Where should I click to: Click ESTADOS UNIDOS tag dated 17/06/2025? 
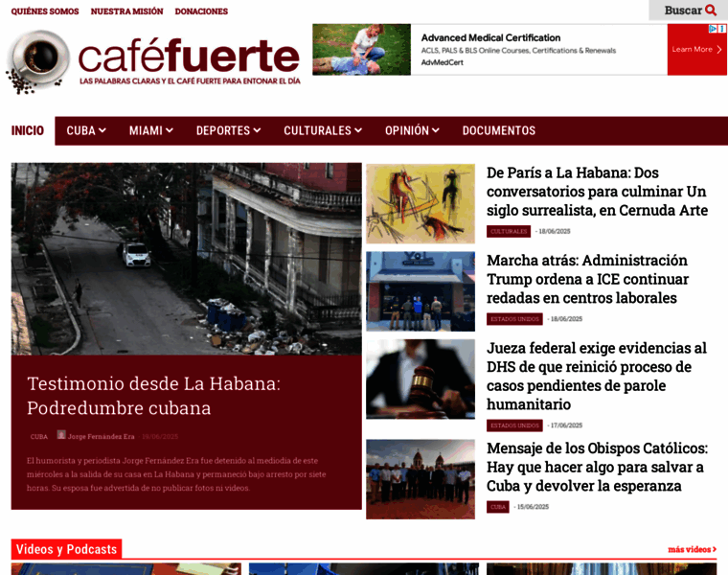pyautogui.click(x=514, y=425)
